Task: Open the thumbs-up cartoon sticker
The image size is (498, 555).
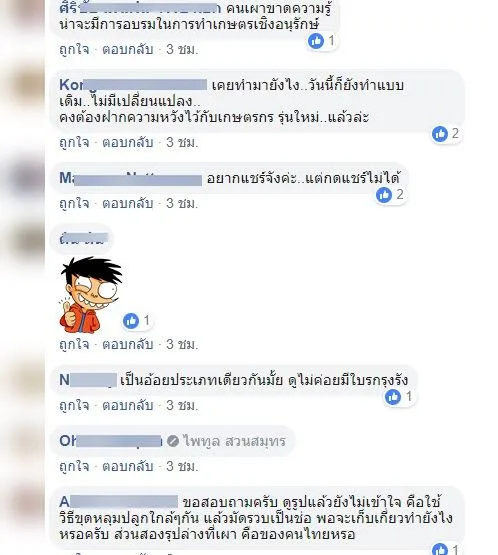Action: click(x=91, y=295)
